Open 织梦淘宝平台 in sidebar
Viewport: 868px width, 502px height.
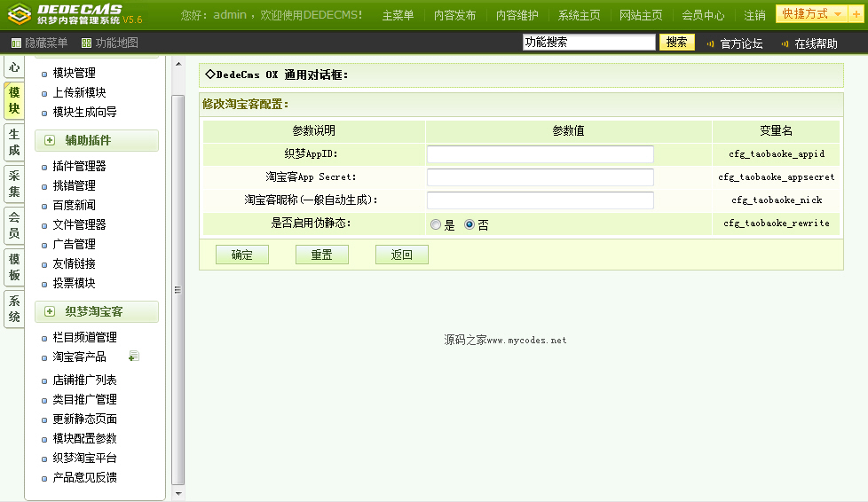pos(84,459)
